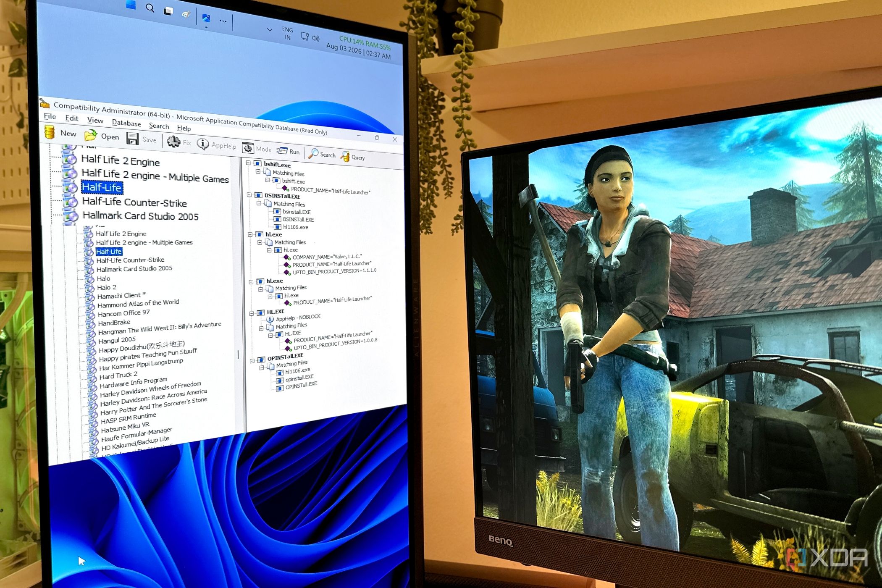Select Harley Davidson Wheels of Freedom
This screenshot has width=882, height=588.
pyautogui.click(x=150, y=389)
